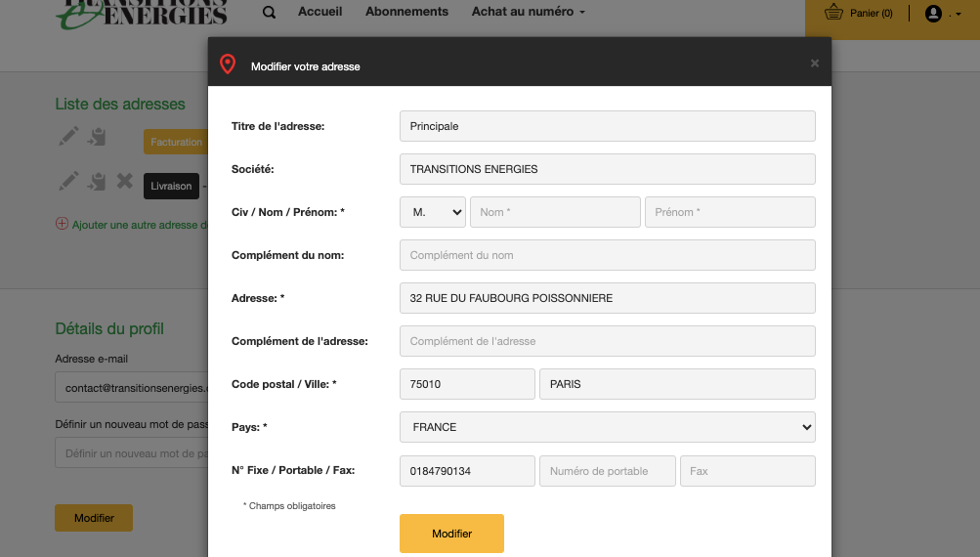The height and width of the screenshot is (557, 980).
Task: Click the red plus icon to add address
Action: pos(62,224)
